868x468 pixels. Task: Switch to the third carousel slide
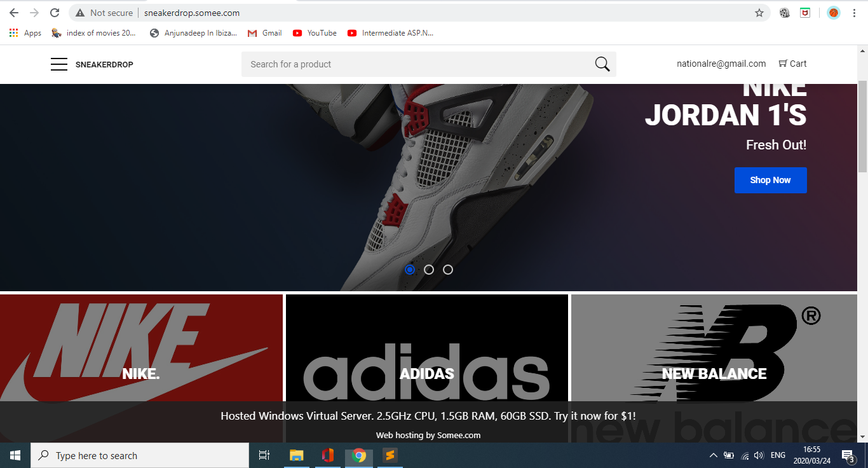(x=448, y=270)
